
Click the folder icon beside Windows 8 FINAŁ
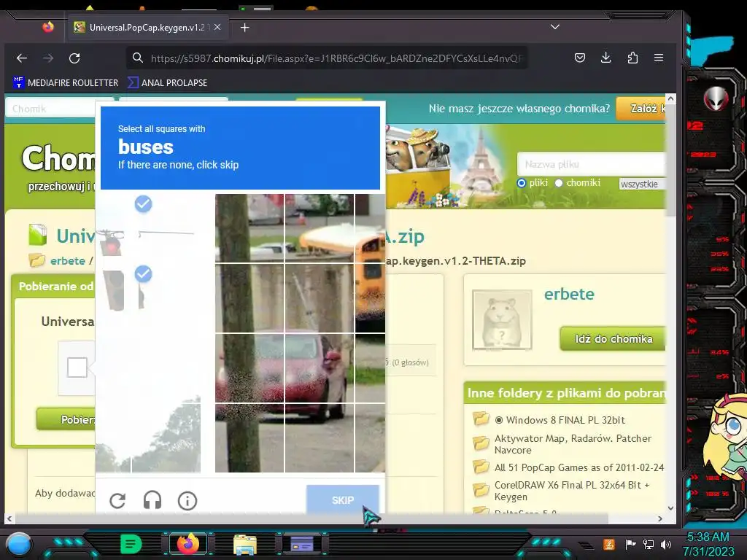click(481, 419)
